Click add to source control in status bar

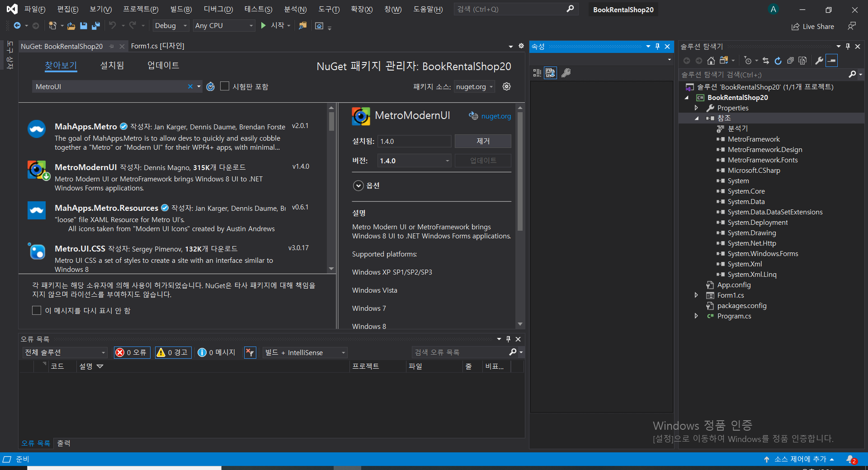(x=799, y=459)
